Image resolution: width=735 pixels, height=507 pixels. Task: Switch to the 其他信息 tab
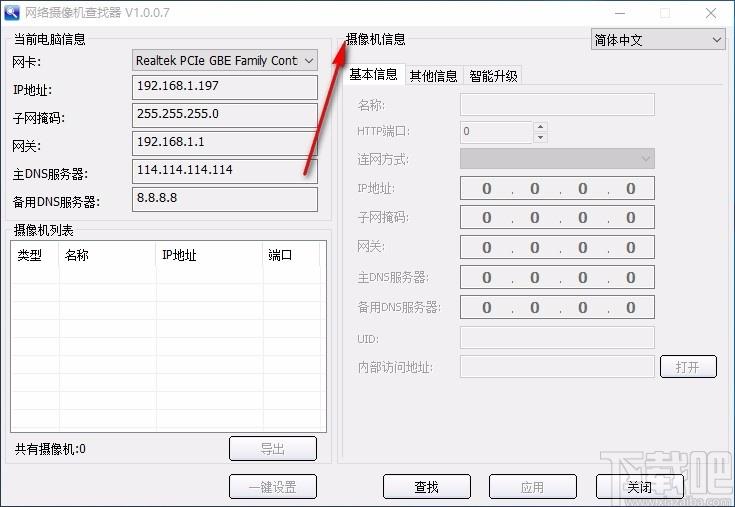[x=433, y=75]
